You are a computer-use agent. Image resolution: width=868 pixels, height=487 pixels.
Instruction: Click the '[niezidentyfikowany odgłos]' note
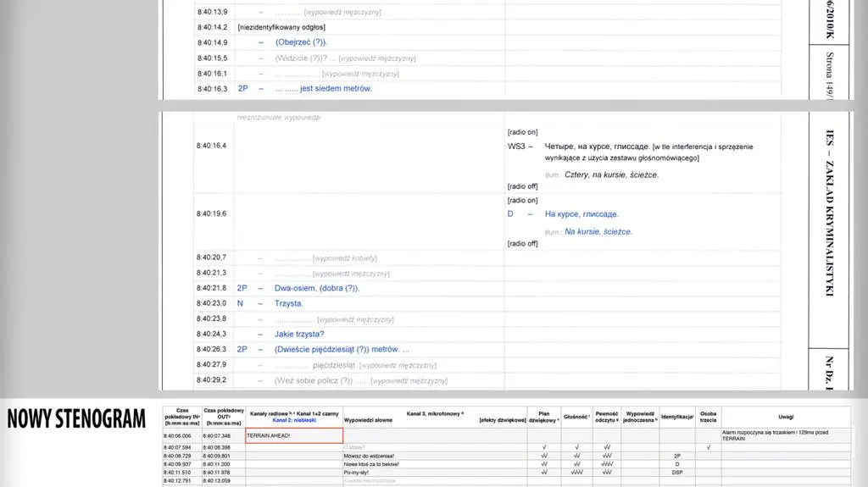pos(281,27)
